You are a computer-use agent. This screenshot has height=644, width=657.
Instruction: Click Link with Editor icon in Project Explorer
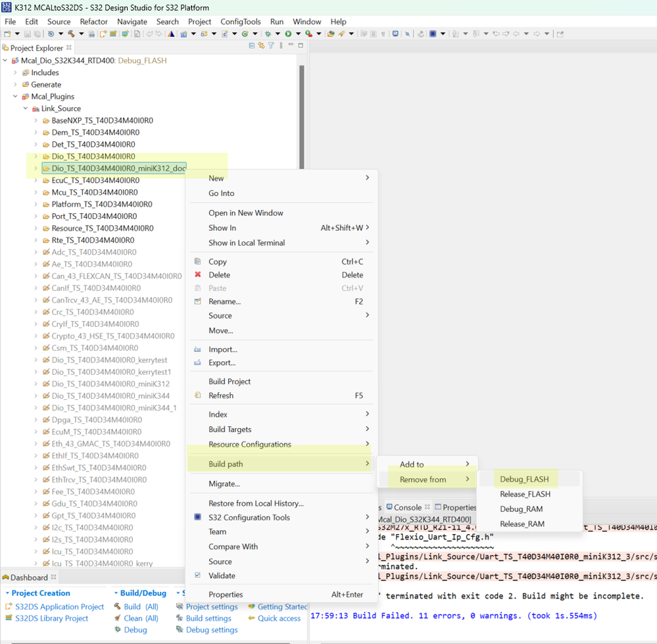262,45
